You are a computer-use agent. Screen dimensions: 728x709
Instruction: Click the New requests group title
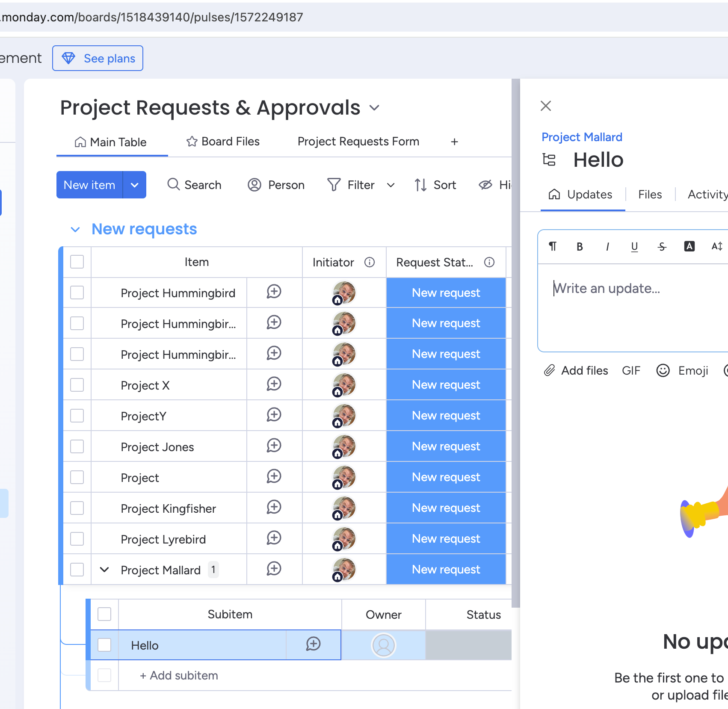pyautogui.click(x=144, y=229)
